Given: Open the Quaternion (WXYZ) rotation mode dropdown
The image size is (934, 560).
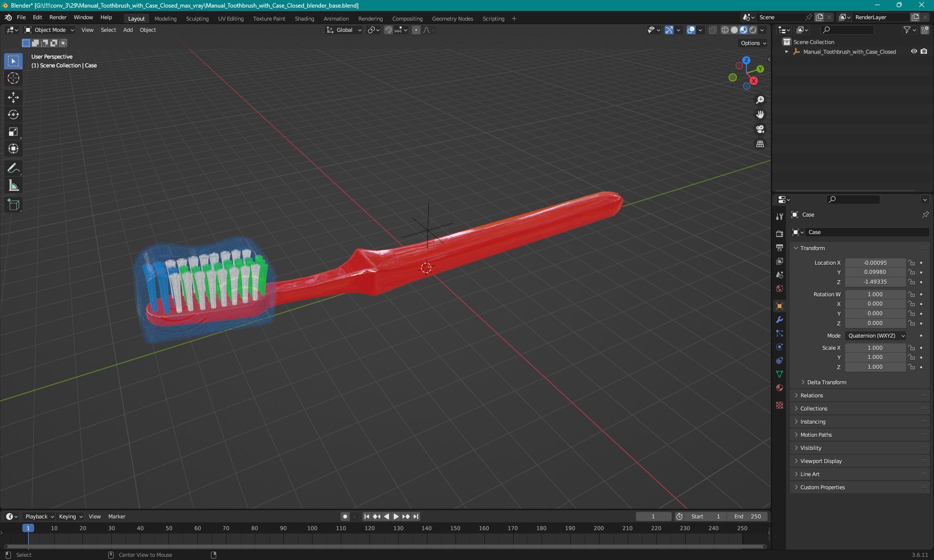Looking at the screenshot, I should pos(876,336).
